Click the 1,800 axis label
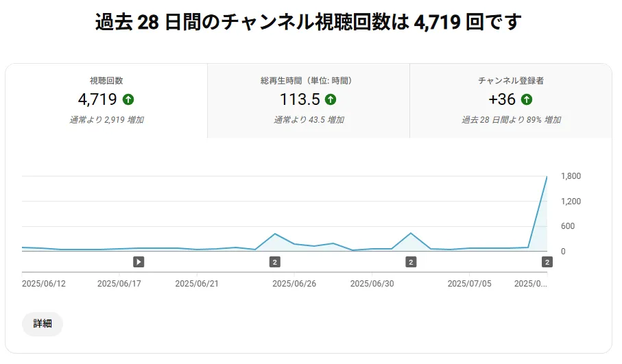This screenshot has width=622, height=364. 571,176
